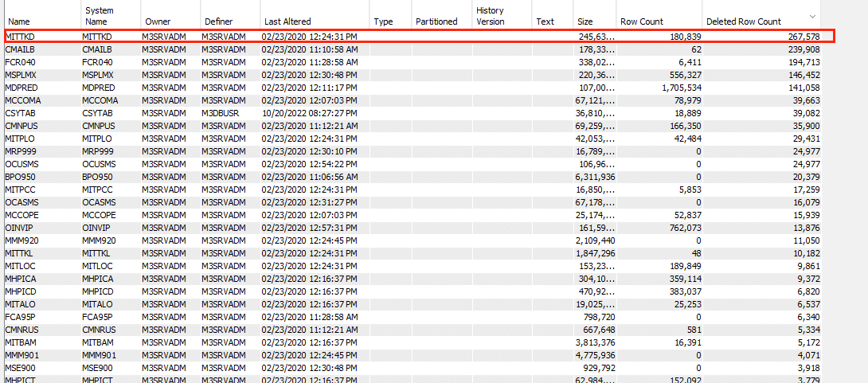Click the sort arrow above Deleted Row Count

(811, 16)
